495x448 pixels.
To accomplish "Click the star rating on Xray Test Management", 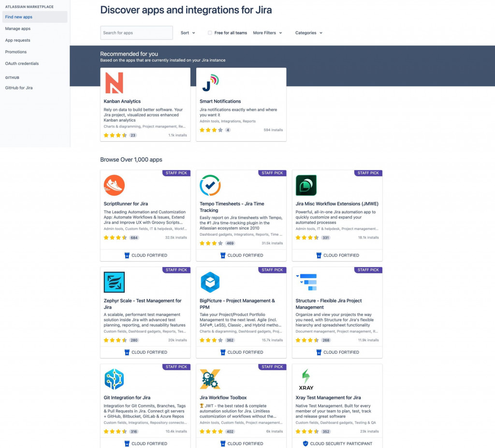I will coord(307,431).
